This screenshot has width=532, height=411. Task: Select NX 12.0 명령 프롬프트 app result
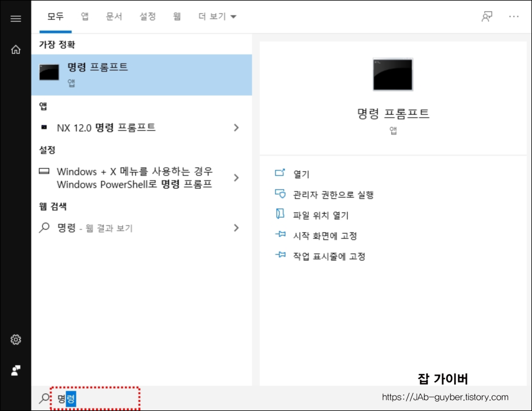click(x=142, y=128)
